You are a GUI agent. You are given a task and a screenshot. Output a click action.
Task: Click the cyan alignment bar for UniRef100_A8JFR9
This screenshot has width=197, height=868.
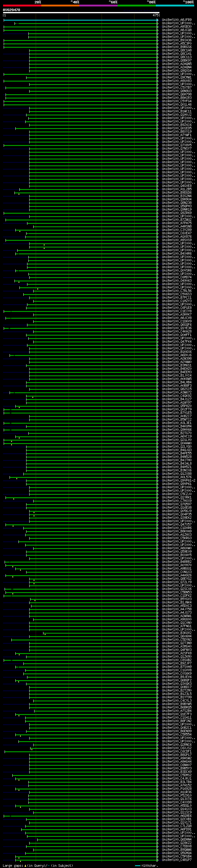81,20
